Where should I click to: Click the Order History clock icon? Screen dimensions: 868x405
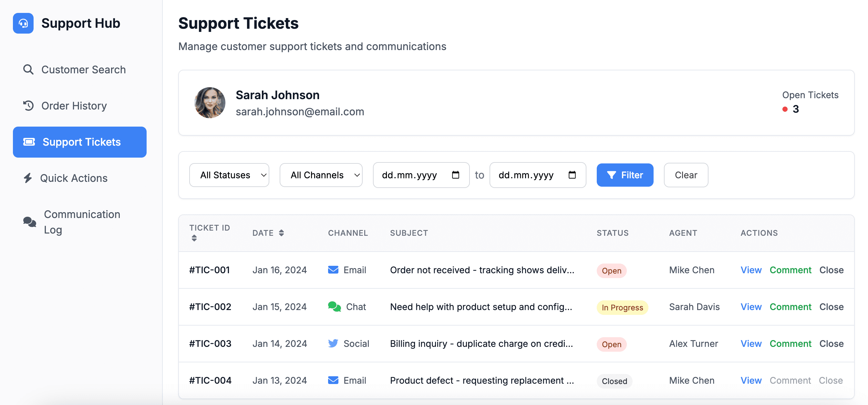(28, 106)
